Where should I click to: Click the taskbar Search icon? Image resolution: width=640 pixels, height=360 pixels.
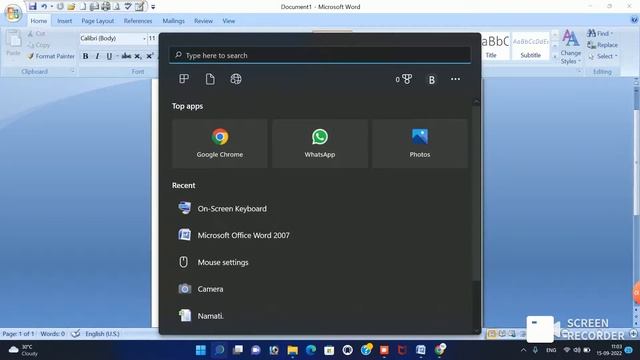(220, 350)
